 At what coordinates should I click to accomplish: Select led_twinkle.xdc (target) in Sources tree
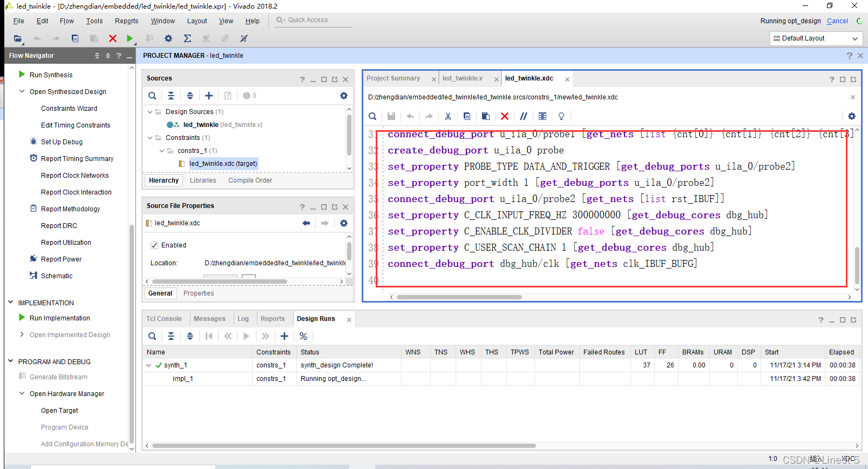[x=223, y=164]
